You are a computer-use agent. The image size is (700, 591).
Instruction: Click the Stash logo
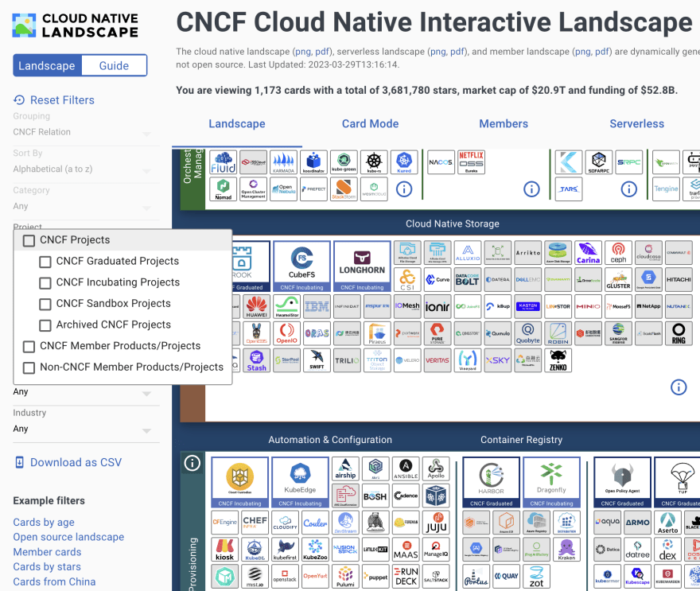(x=257, y=360)
